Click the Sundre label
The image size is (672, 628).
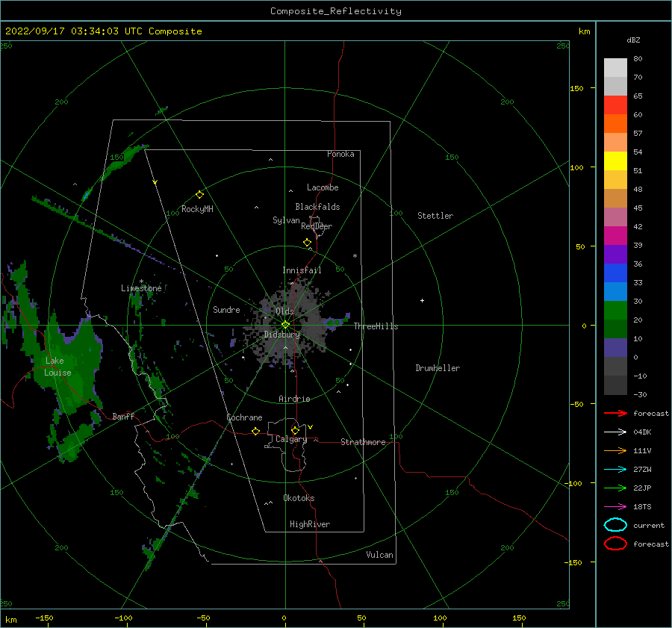pyautogui.click(x=226, y=309)
